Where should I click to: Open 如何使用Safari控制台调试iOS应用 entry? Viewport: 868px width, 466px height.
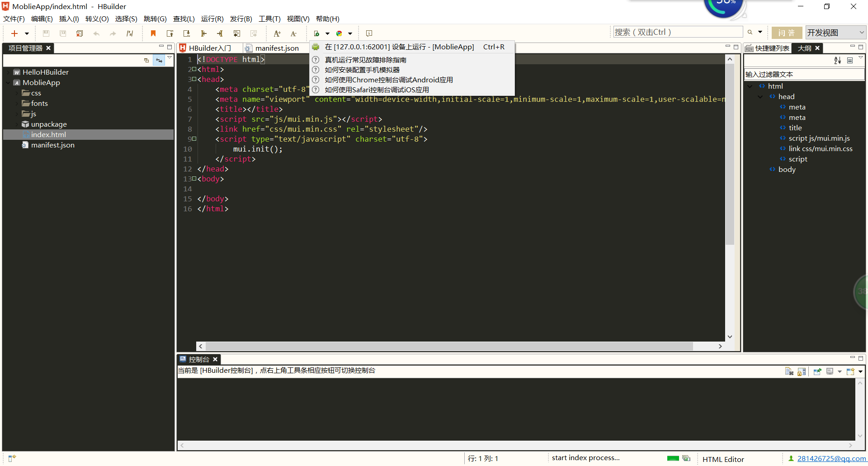click(412, 90)
